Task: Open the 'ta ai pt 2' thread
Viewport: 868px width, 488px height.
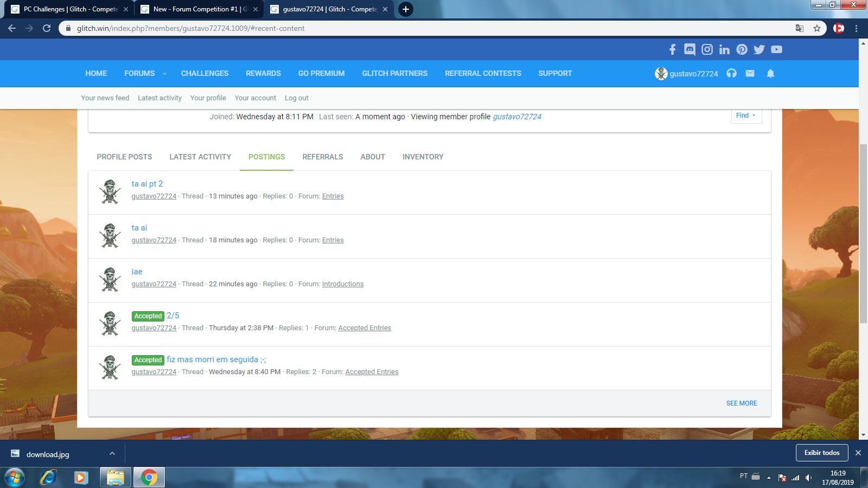Action: (x=147, y=184)
